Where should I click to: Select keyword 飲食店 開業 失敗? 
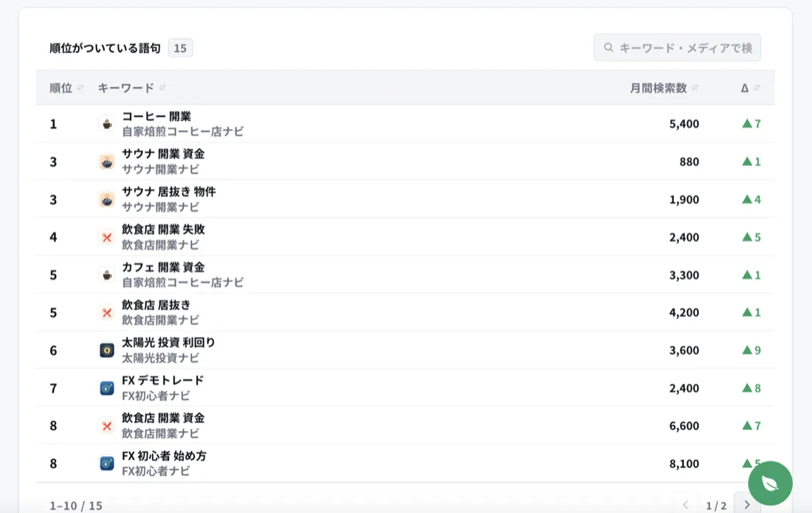[x=163, y=230]
